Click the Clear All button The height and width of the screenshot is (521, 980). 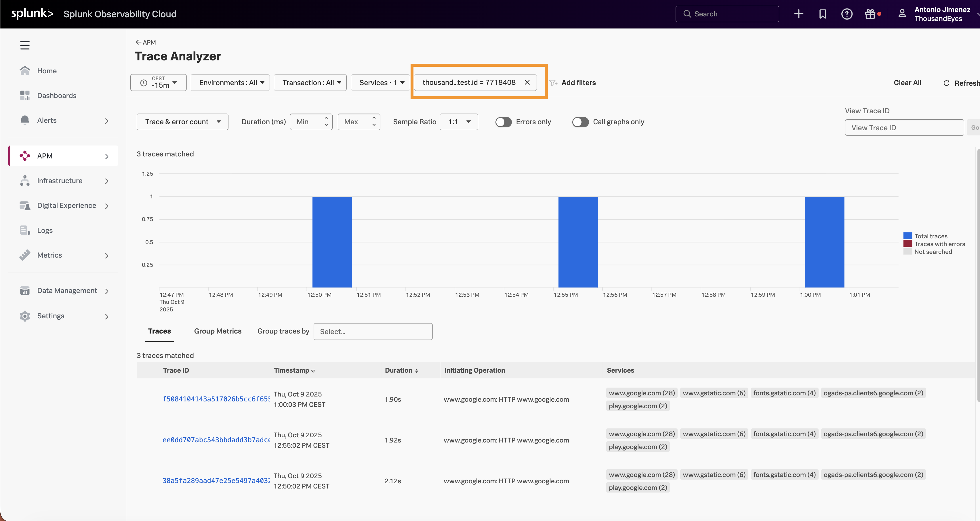(907, 83)
